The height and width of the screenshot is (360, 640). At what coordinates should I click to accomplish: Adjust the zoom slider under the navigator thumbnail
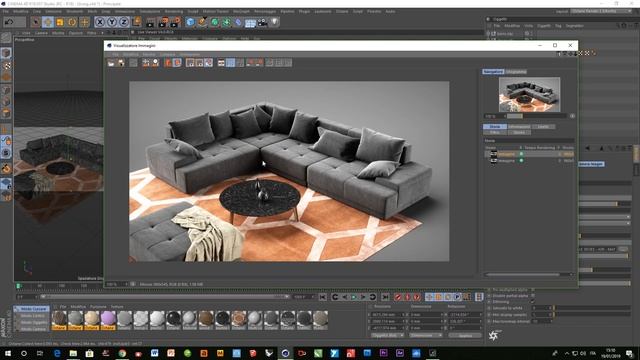(536, 116)
